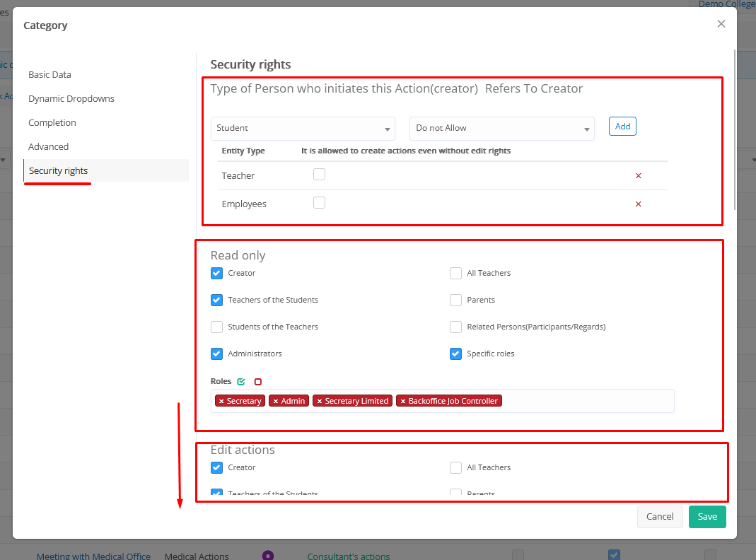This screenshot has width=756, height=560.
Task: Enable Parents in Read only section
Action: [456, 300]
